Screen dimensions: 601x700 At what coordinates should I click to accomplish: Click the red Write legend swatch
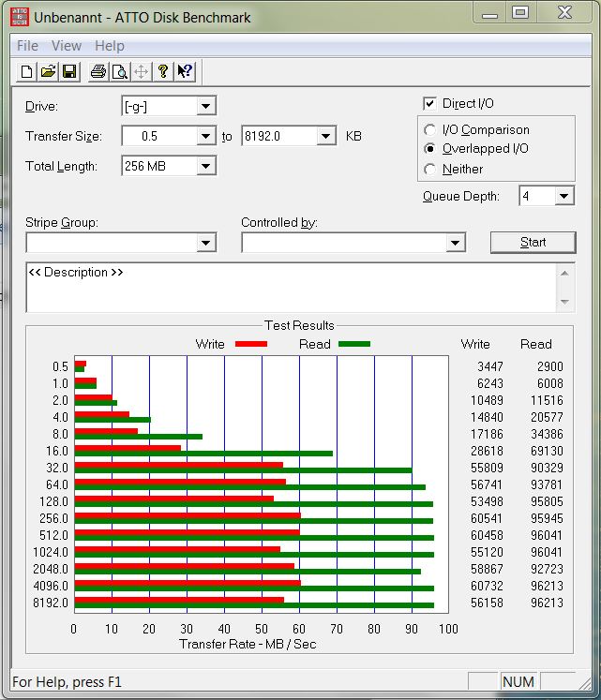[x=251, y=344]
